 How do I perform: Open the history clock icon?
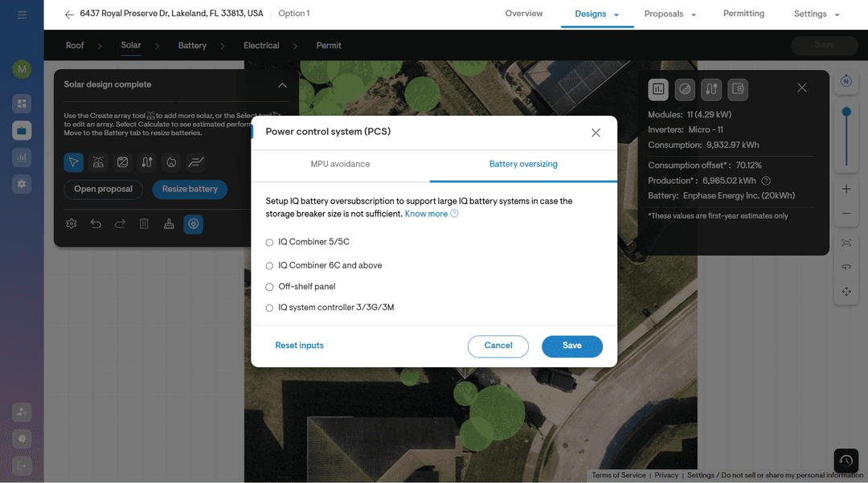pyautogui.click(x=845, y=460)
